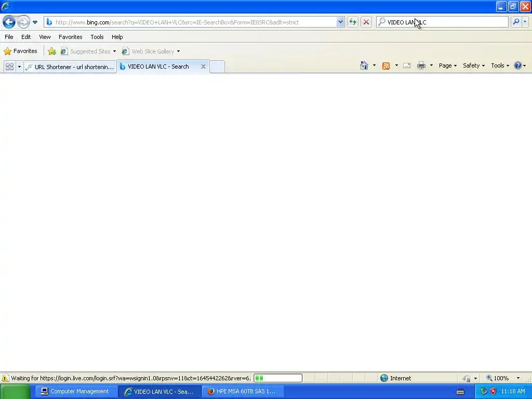Click the Favorites star button
The width and height of the screenshot is (532, 399).
pyautogui.click(x=20, y=51)
